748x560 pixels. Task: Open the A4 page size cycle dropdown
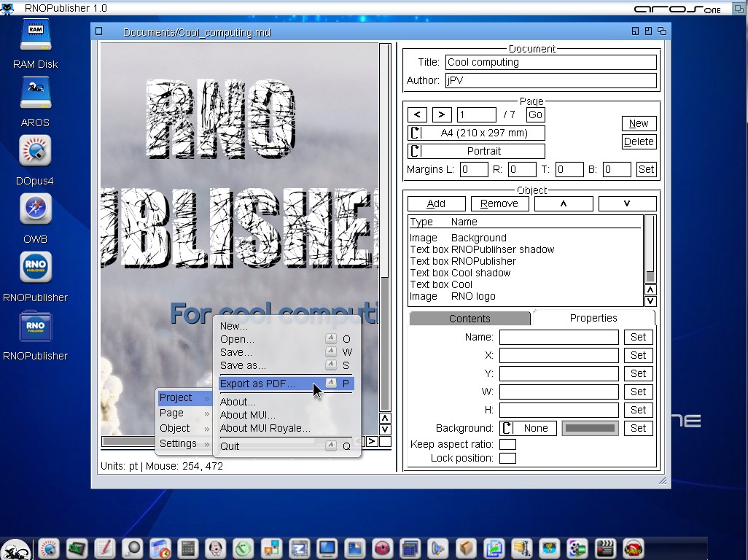click(x=476, y=133)
